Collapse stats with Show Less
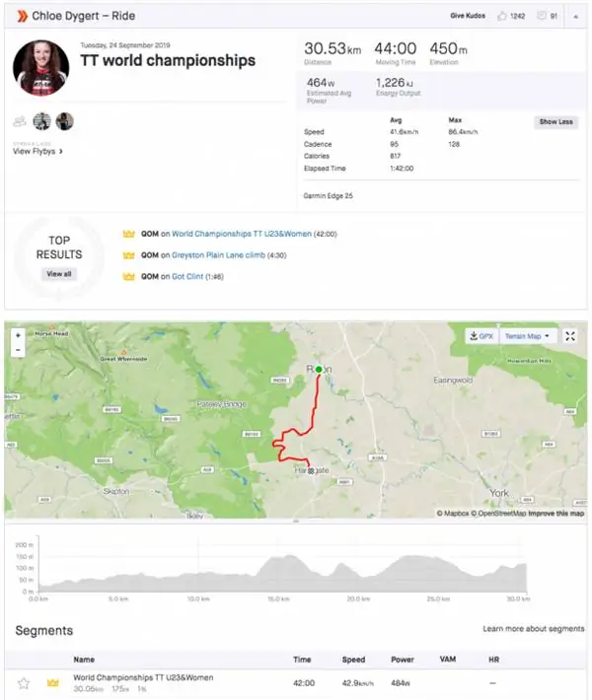Image resolution: width=592 pixels, height=700 pixels. (555, 122)
